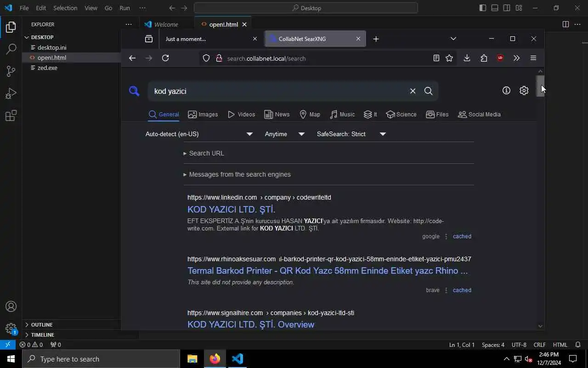Click the magnifier search submit button
Viewport: 588px width, 368px height.
[429, 91]
